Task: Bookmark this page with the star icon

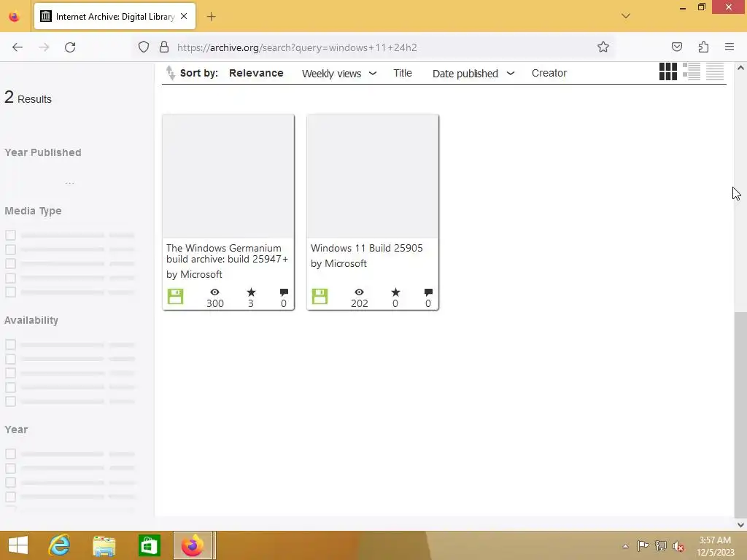Action: 603,47
